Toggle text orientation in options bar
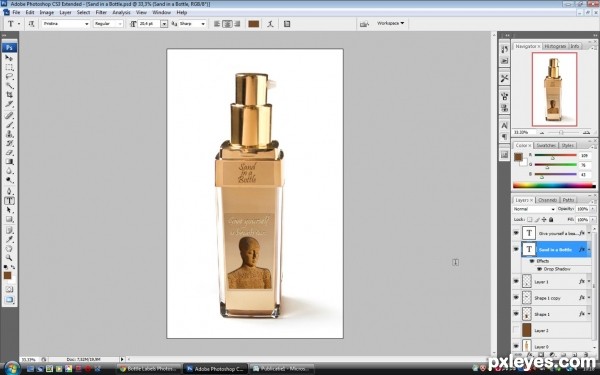 pos(31,24)
